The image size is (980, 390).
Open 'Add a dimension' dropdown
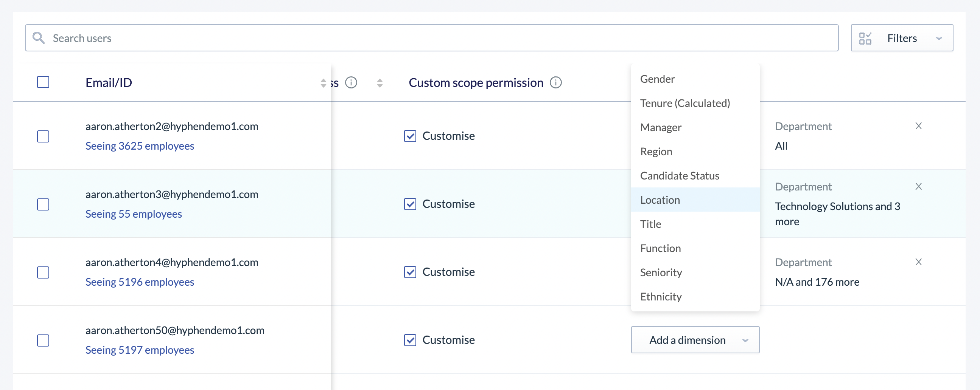click(x=695, y=340)
